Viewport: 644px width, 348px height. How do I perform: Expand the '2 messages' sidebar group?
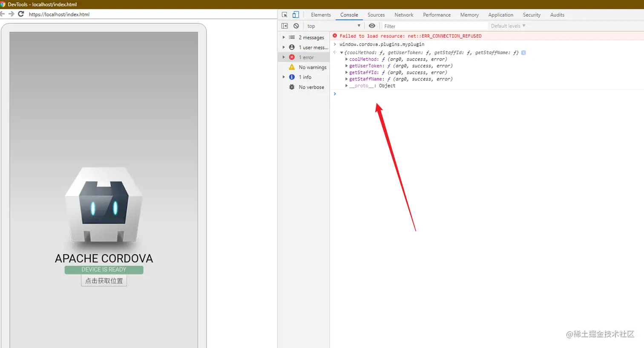tap(284, 37)
